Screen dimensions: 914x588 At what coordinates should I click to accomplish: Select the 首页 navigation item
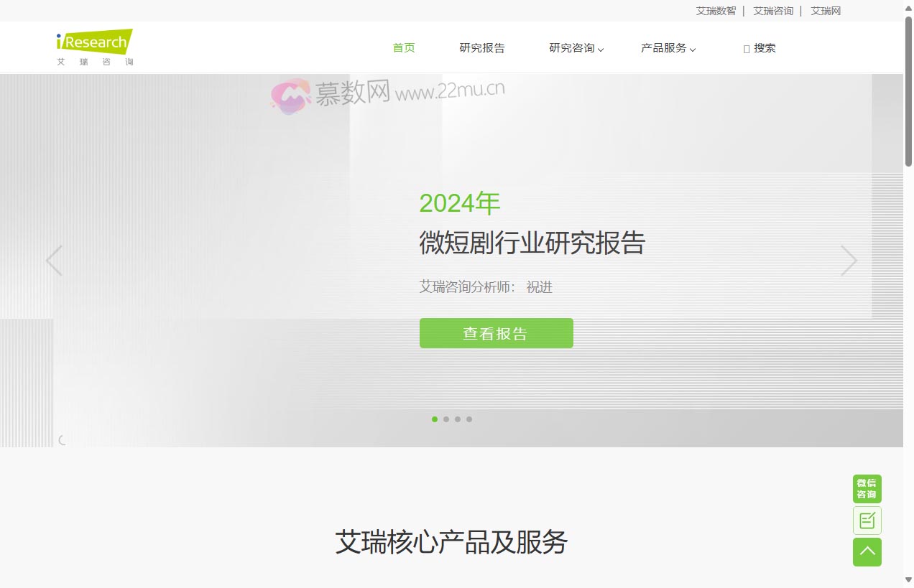click(403, 48)
